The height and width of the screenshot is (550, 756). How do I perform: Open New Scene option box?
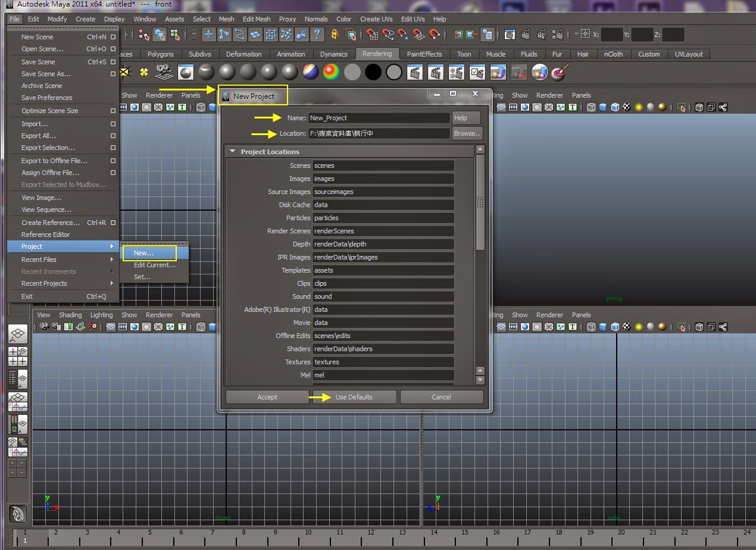click(113, 37)
